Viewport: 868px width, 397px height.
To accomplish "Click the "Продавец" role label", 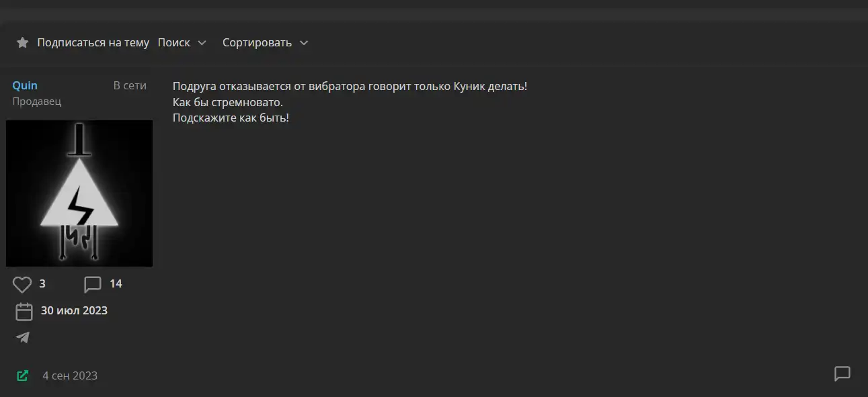I will [37, 101].
